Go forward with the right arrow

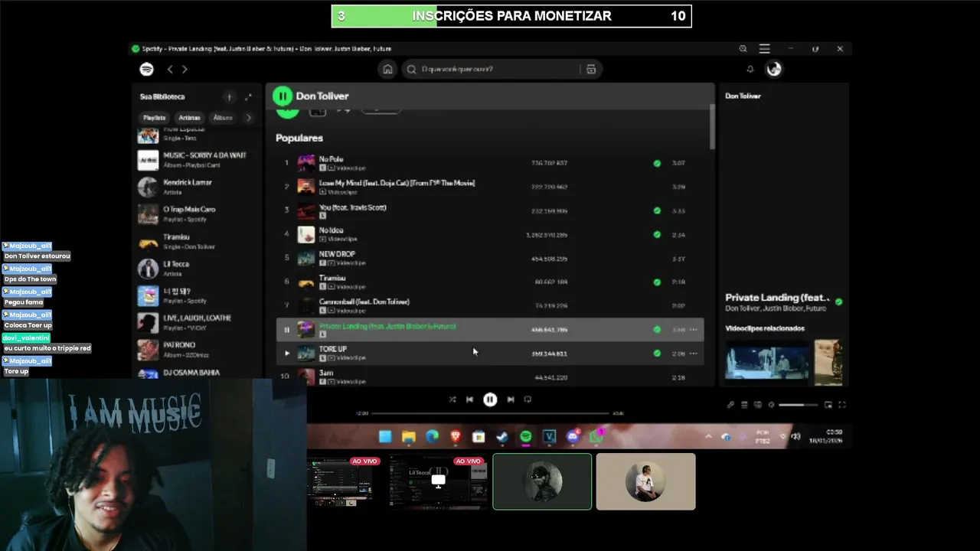click(185, 69)
